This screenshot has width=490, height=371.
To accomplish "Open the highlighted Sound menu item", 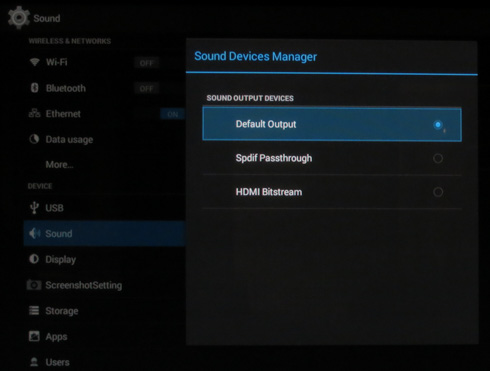I will 104,233.
